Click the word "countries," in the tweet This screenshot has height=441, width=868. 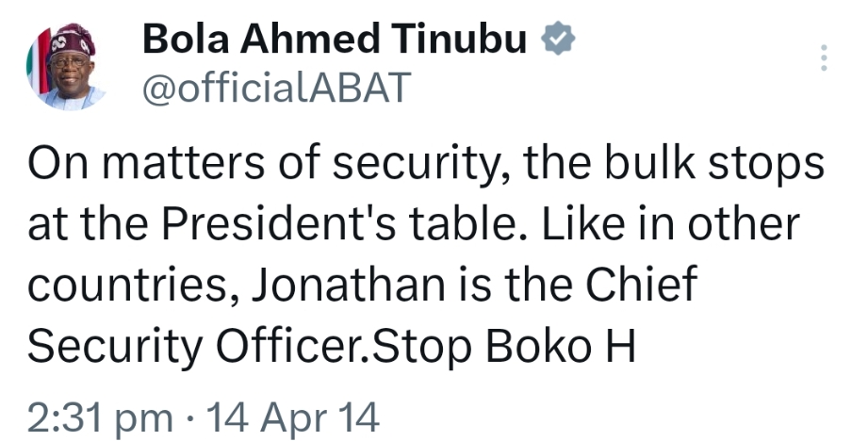click(x=134, y=286)
